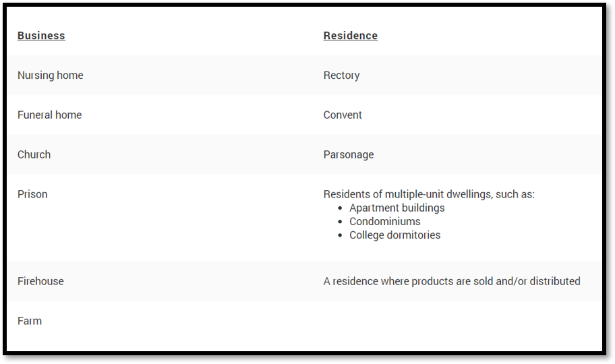This screenshot has height=364, width=615.
Task: Click the Prison entry
Action: point(32,194)
